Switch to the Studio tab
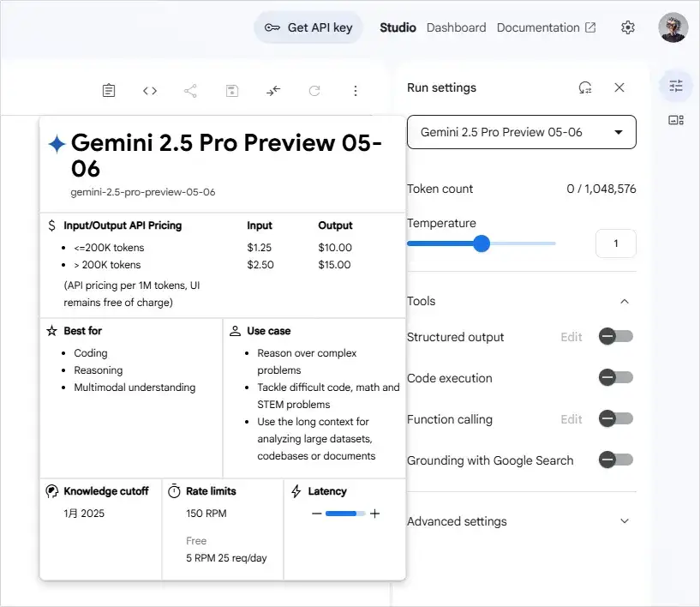This screenshot has width=700, height=607. pyautogui.click(x=398, y=27)
